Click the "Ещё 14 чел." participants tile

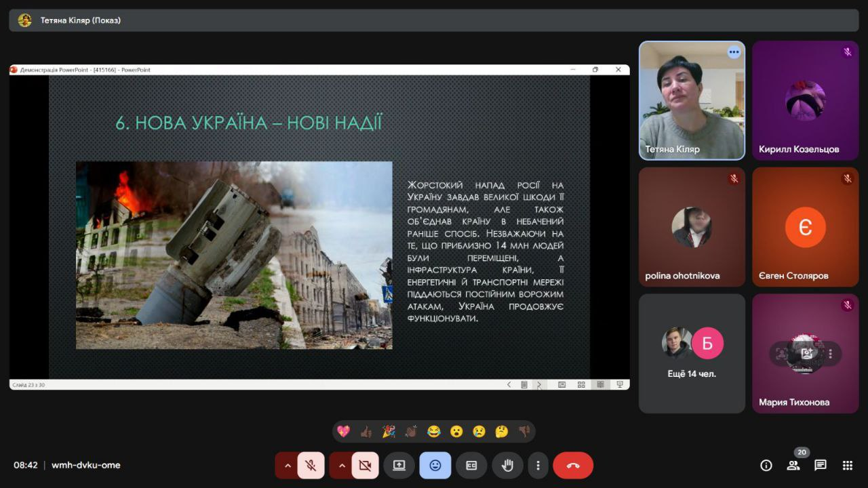[692, 353]
